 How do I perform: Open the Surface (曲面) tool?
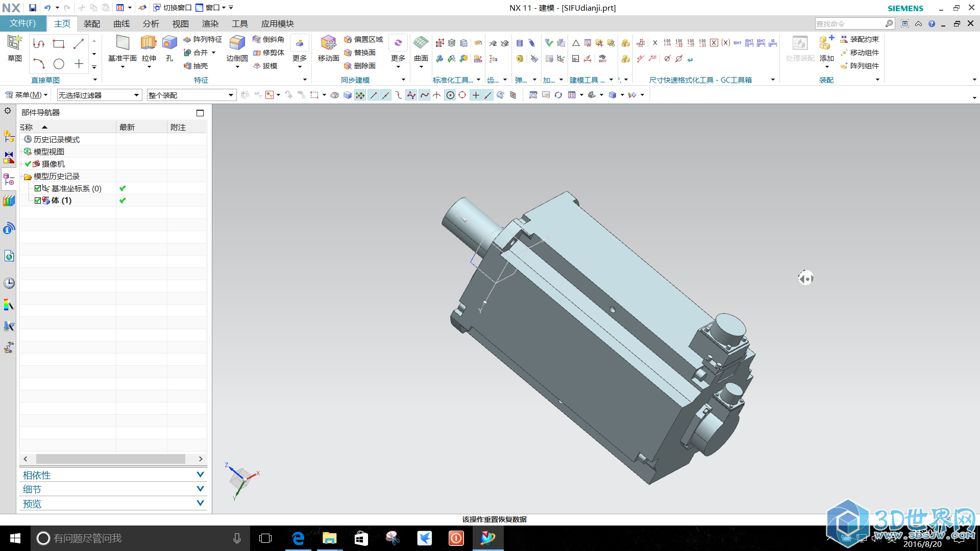pos(421,48)
